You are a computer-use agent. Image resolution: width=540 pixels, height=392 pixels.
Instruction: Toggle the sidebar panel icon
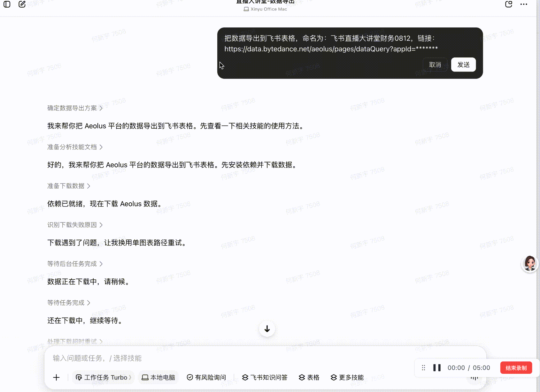tap(7, 4)
